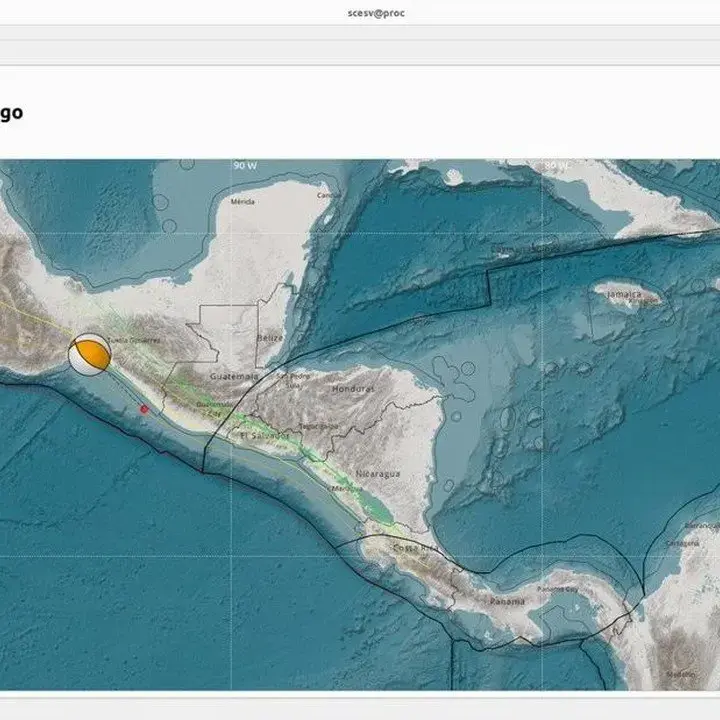Click the Belize label on the map
Screen dimensions: 720x720
[x=270, y=338]
